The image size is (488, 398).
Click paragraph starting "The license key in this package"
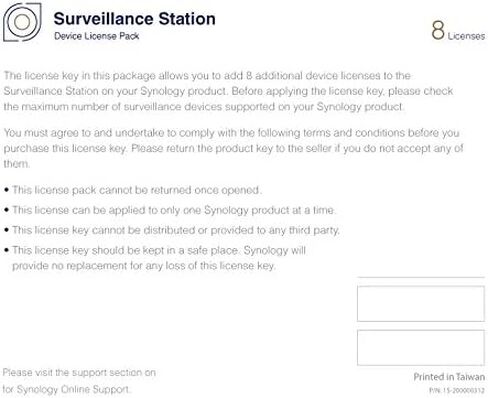pos(228,91)
